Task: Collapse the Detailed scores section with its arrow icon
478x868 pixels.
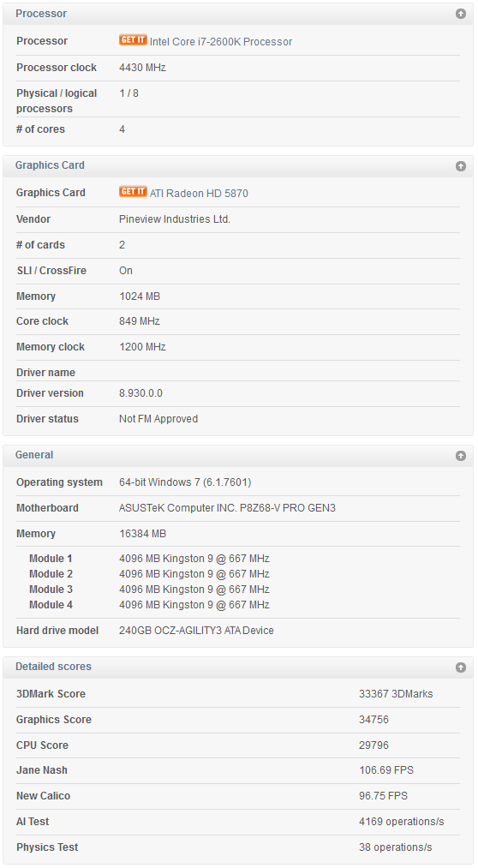Action: coord(460,667)
